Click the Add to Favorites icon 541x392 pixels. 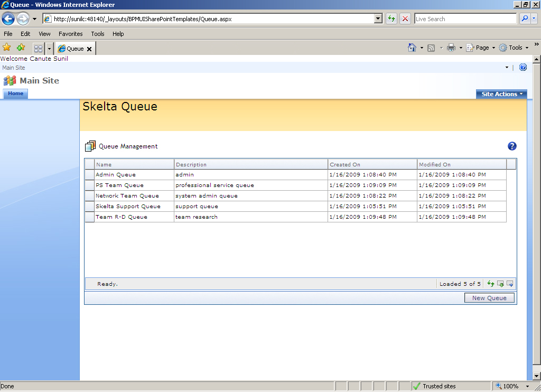click(x=21, y=48)
